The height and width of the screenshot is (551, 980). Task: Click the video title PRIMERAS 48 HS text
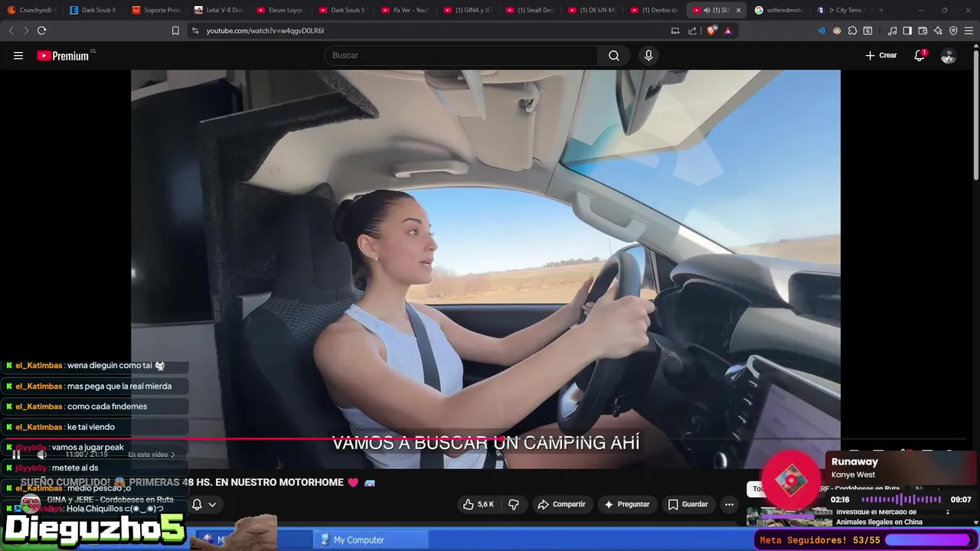coord(236,483)
